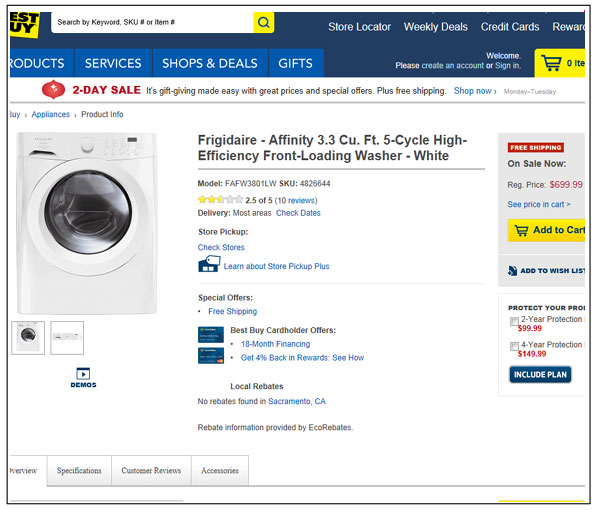
Task: Click the Add to Wish List icon
Action: [x=513, y=271]
